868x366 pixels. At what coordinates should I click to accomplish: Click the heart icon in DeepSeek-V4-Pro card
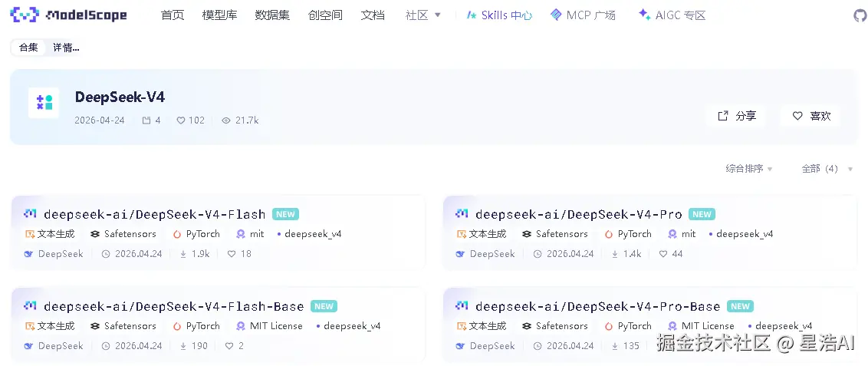click(663, 254)
